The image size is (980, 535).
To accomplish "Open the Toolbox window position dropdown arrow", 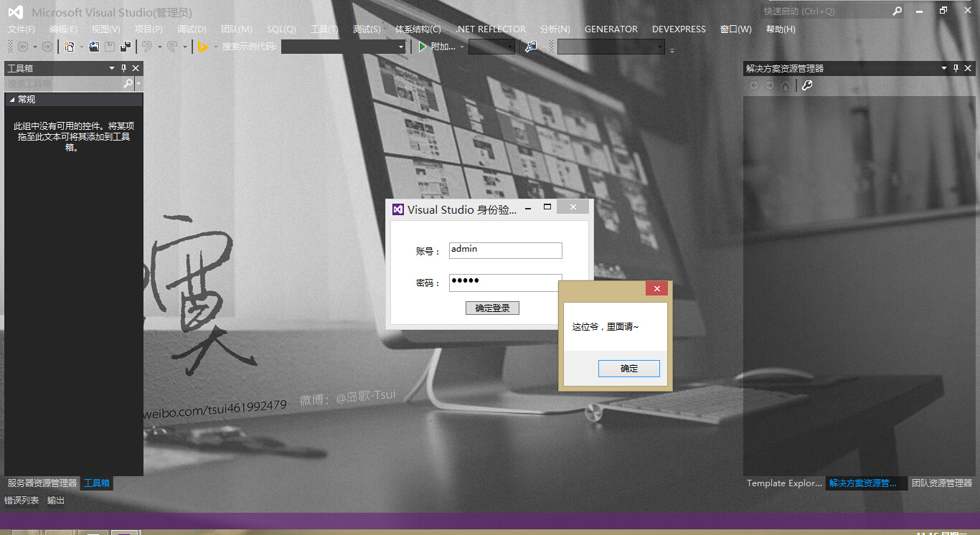I will tap(112, 68).
